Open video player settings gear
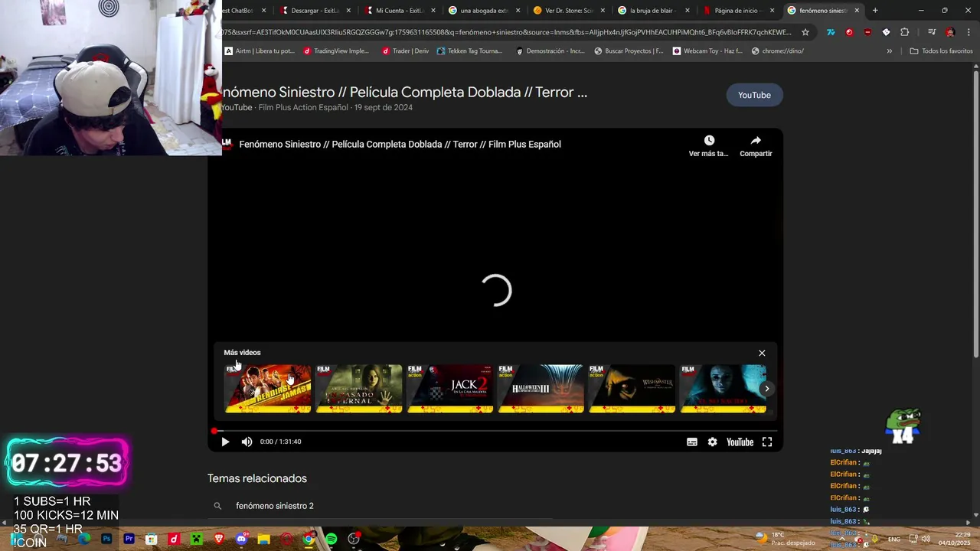 pos(712,442)
